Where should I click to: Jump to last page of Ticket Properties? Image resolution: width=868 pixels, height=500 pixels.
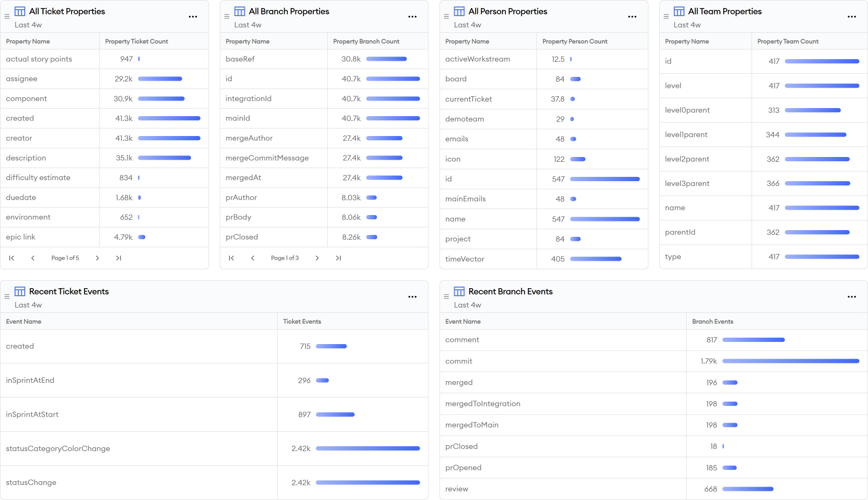click(118, 258)
